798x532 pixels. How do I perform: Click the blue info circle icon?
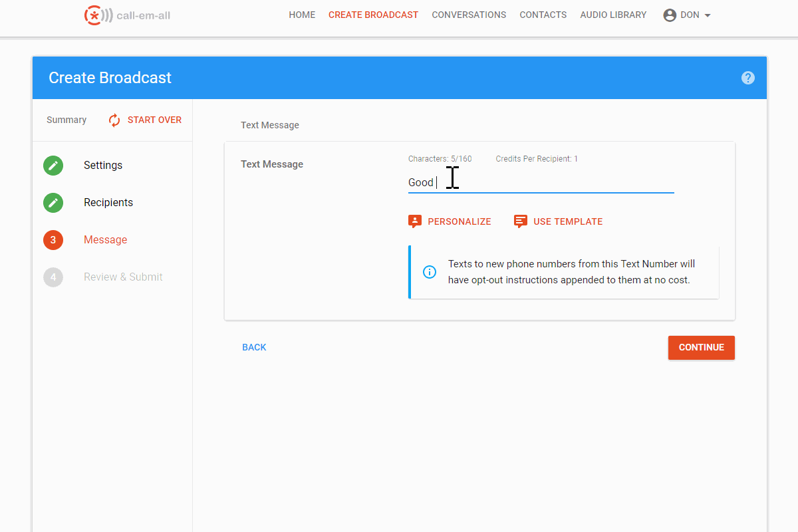[x=429, y=272]
